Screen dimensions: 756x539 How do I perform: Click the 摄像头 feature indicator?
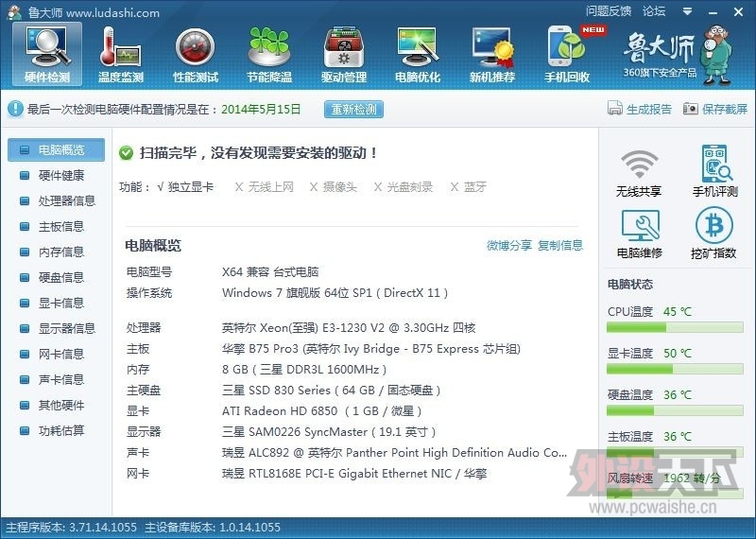(x=334, y=186)
